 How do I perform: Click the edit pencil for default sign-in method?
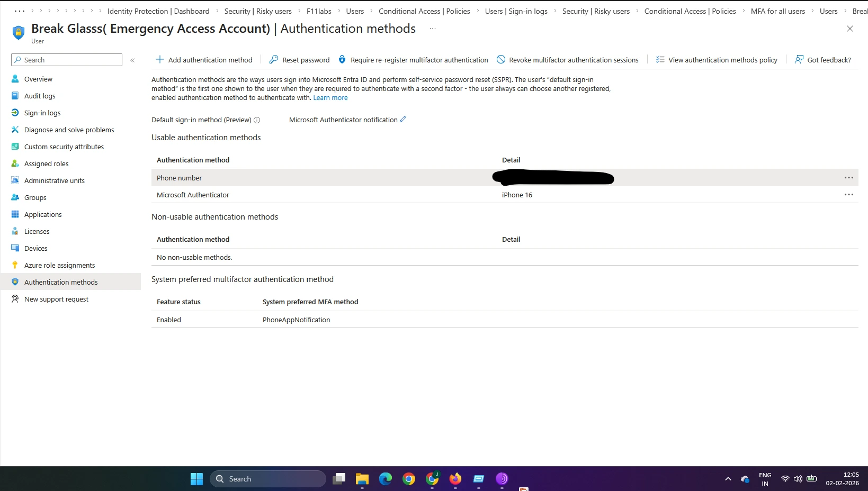pyautogui.click(x=403, y=120)
